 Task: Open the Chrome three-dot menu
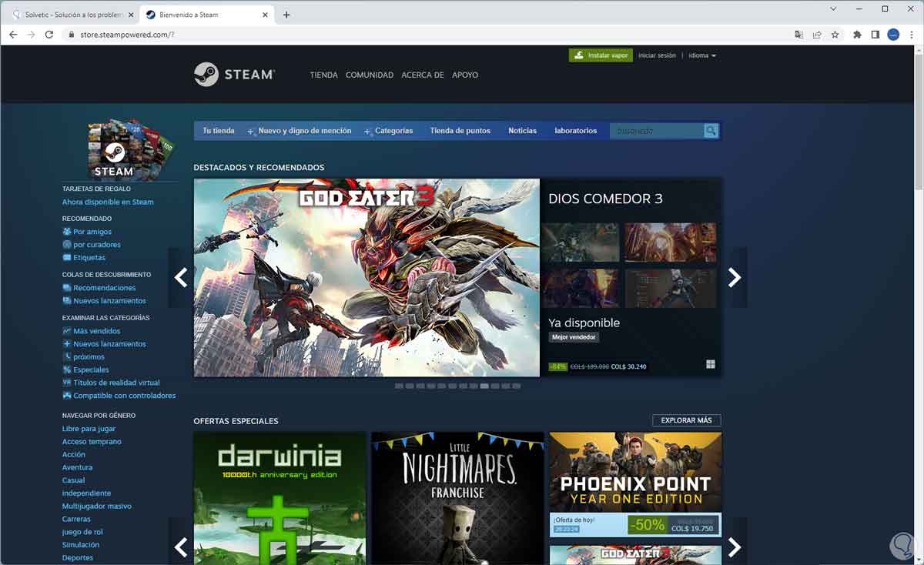[x=911, y=35]
